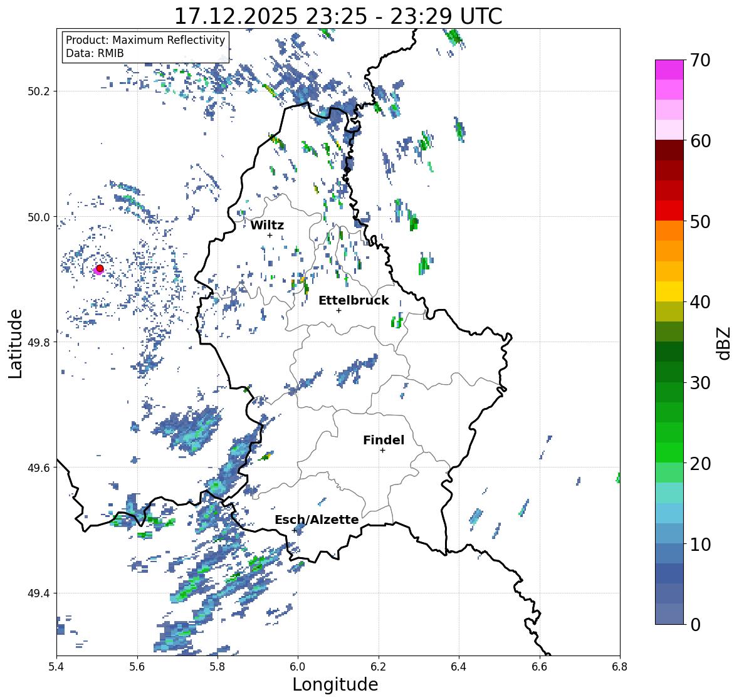Click the Esch/Alzette station label
This screenshot has height=700, width=739.
tap(317, 520)
